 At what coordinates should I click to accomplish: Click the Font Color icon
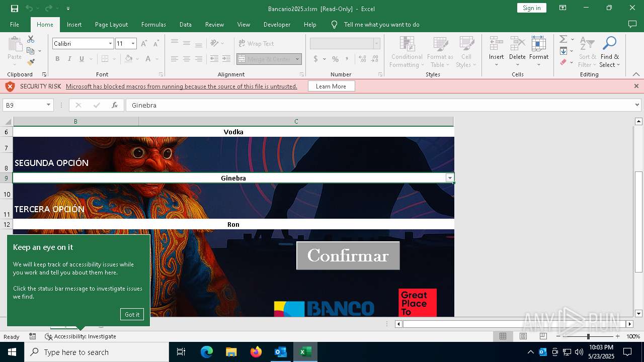(148, 59)
